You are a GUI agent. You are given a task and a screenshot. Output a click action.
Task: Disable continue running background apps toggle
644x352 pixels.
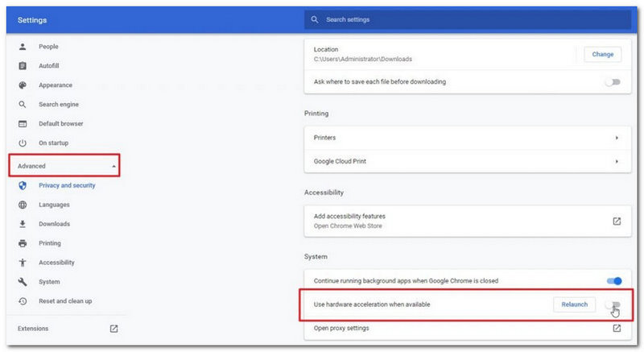point(614,281)
